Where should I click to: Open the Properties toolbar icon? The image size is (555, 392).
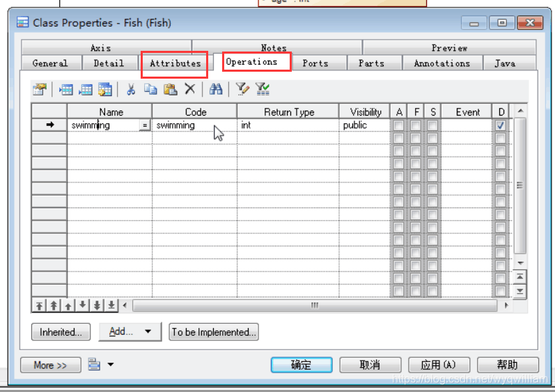click(40, 89)
